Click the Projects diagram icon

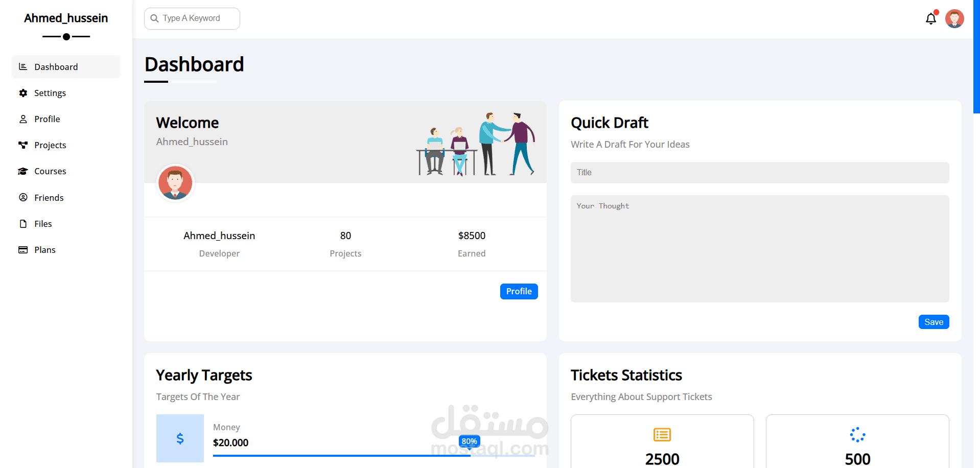pos(23,145)
